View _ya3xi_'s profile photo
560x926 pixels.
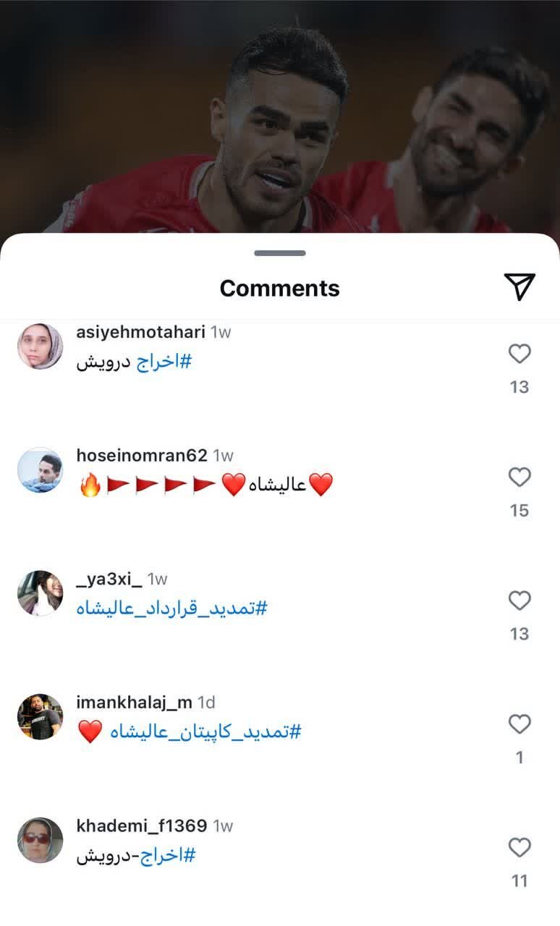[40, 593]
